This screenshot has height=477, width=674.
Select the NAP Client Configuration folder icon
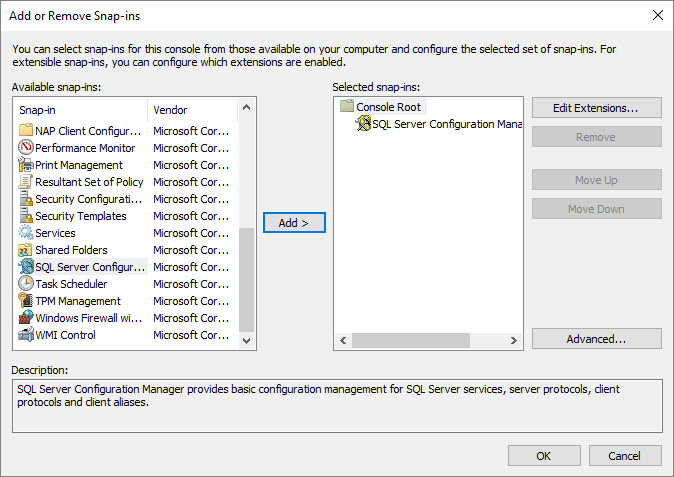pyautogui.click(x=26, y=130)
